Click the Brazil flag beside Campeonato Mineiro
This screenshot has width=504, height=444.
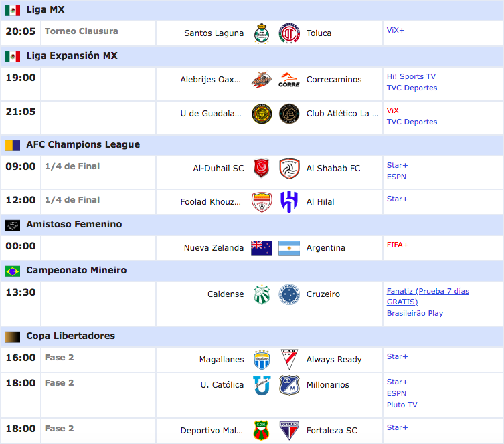pyautogui.click(x=13, y=271)
